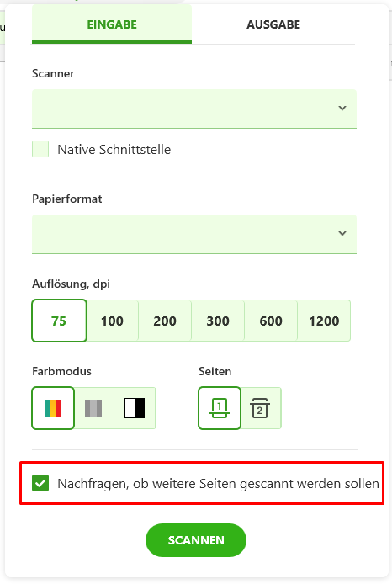The width and height of the screenshot is (392, 584).
Task: Enable the Native Schnittstelle checkbox
Action: pyautogui.click(x=40, y=149)
